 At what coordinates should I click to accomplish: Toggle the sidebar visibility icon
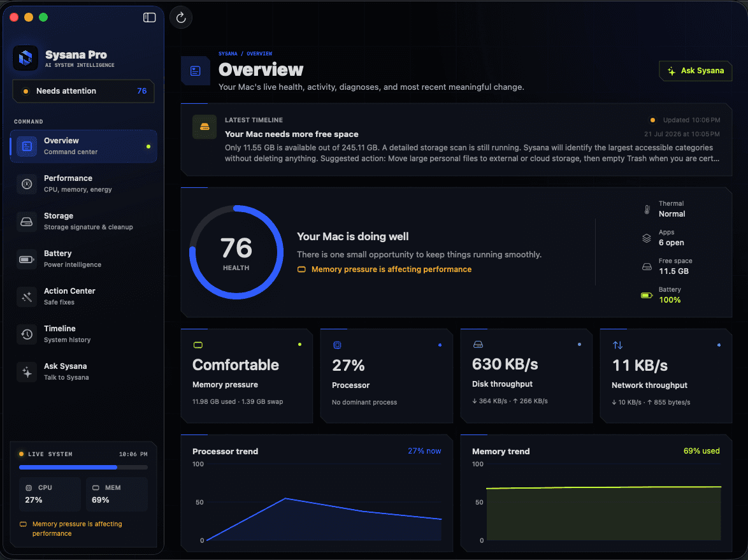coord(149,18)
